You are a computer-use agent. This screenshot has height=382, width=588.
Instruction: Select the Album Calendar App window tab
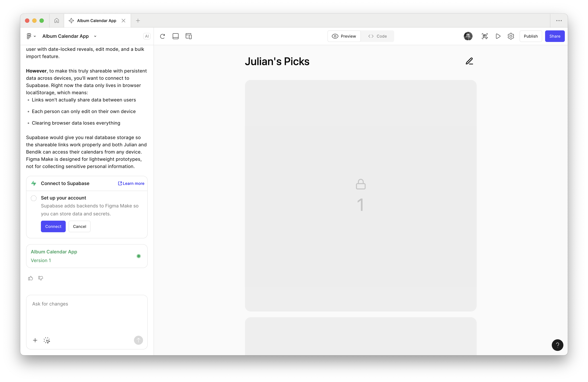97,20
